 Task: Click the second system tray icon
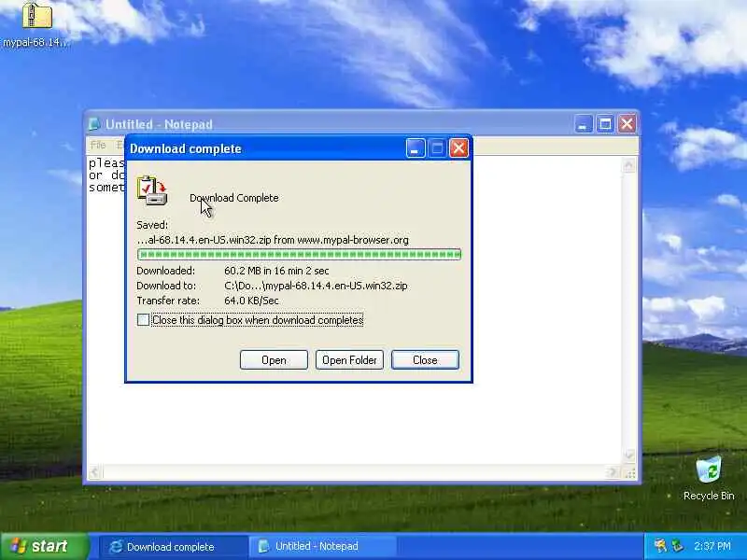pyautogui.click(x=676, y=546)
